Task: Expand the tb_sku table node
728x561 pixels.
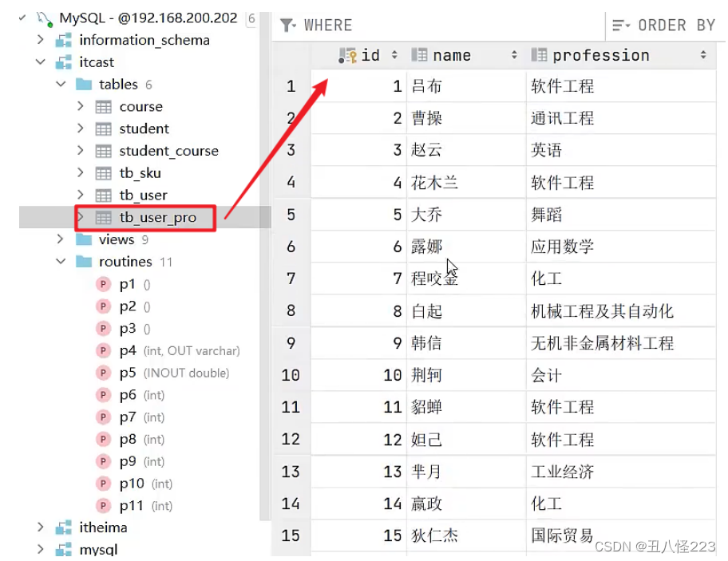Action: pos(81,172)
